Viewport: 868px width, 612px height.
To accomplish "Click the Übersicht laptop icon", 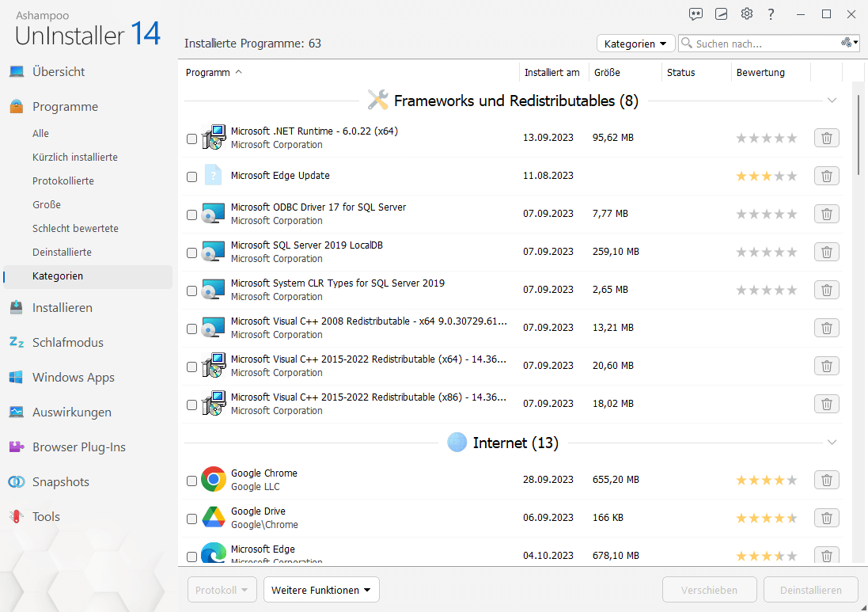I will coord(17,71).
